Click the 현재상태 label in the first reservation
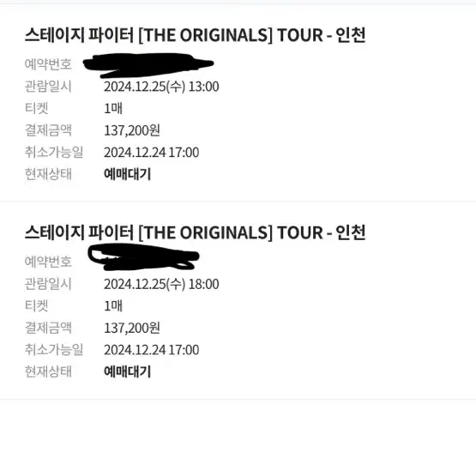Screen dimensions: 476x476 coord(48,174)
